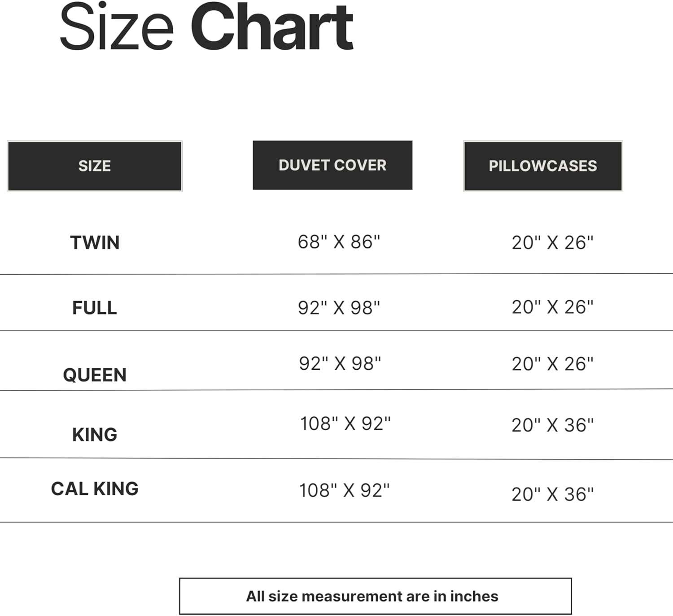This screenshot has width=673, height=616.
Task: Click the DUVET COVER column header
Action: tap(332, 165)
